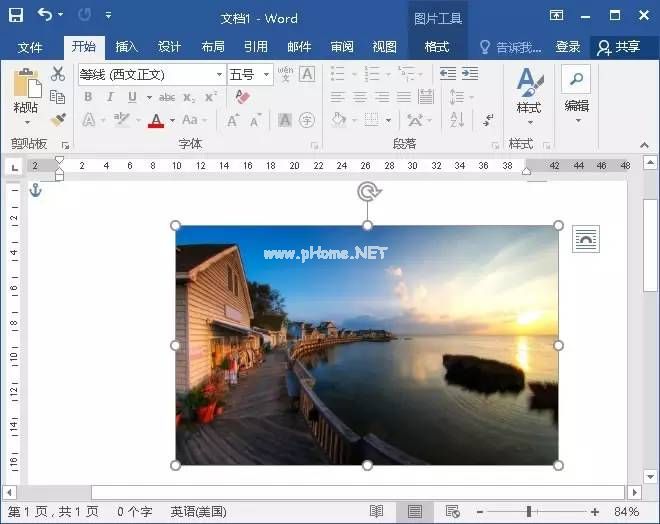660x524 pixels.
Task: Clear all formatting with the eraser icon
Action: (242, 97)
